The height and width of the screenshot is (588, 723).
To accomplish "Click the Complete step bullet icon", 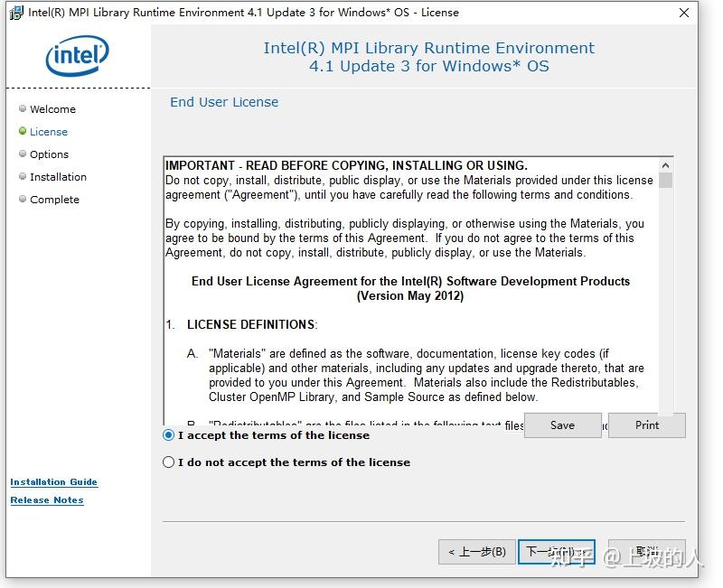I will pyautogui.click(x=23, y=199).
